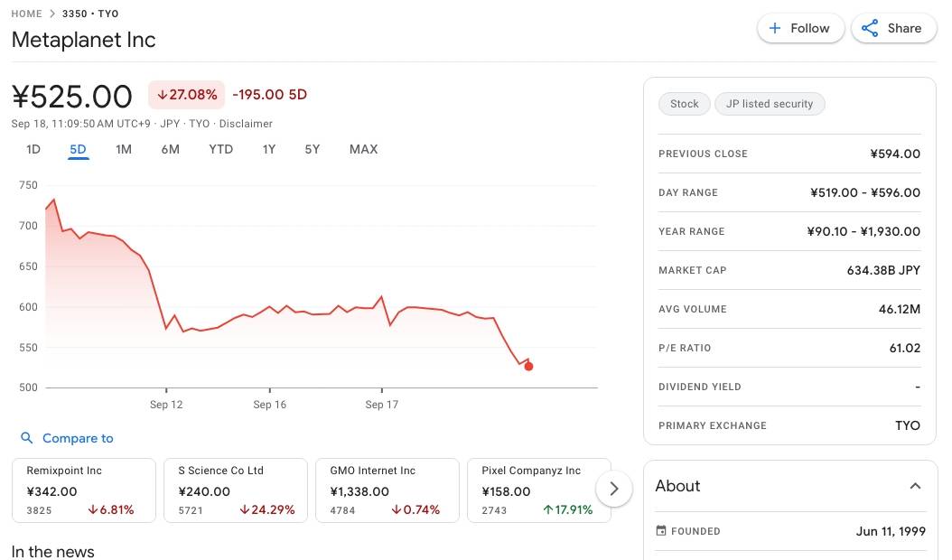952x560 pixels.
Task: Open S Science Co Ltd card
Action: [x=236, y=490]
